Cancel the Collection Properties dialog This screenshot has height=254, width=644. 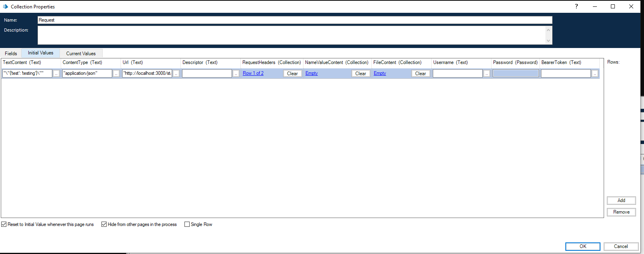(x=621, y=246)
